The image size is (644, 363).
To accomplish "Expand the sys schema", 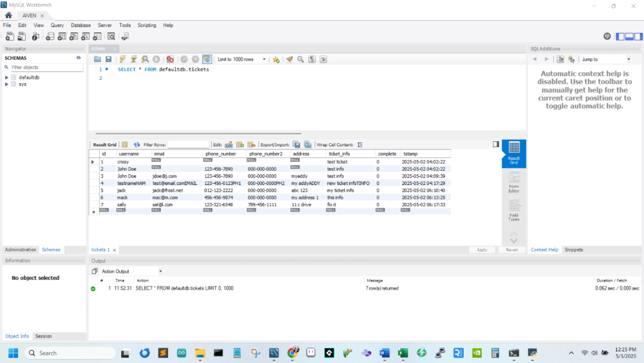I will click(6, 84).
